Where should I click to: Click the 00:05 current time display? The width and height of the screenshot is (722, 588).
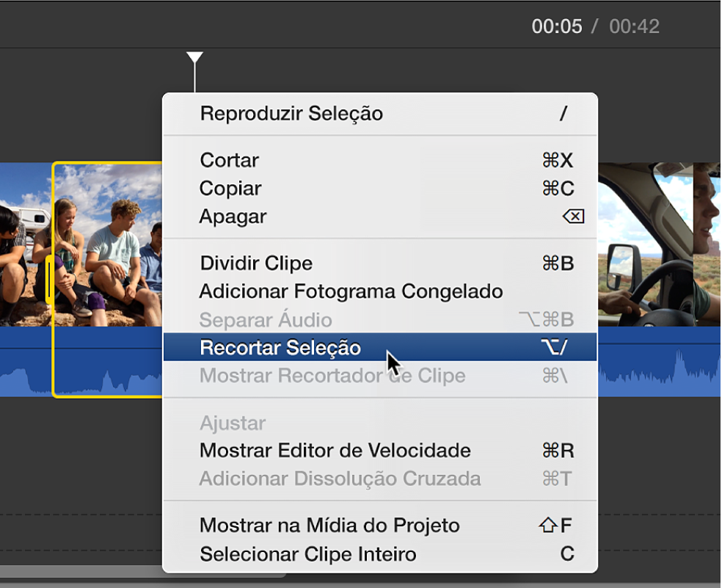tap(557, 26)
